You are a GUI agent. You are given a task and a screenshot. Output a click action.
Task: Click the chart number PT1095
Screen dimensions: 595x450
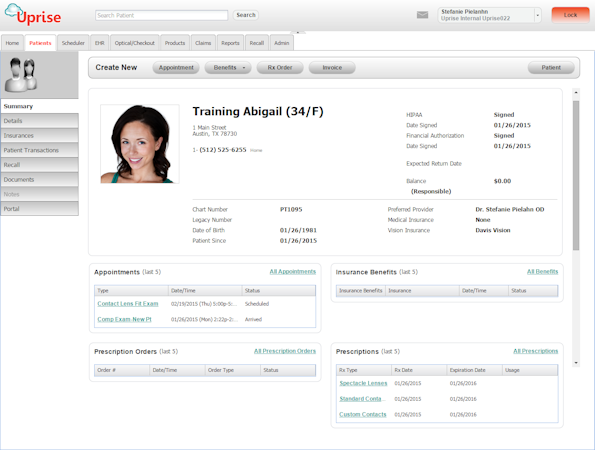291,209
